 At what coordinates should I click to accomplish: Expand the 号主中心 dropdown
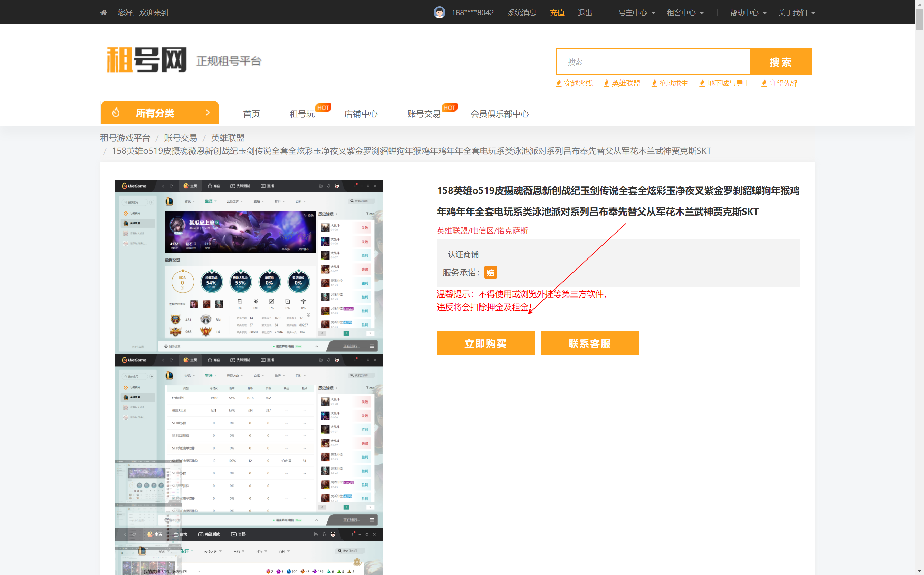point(636,12)
